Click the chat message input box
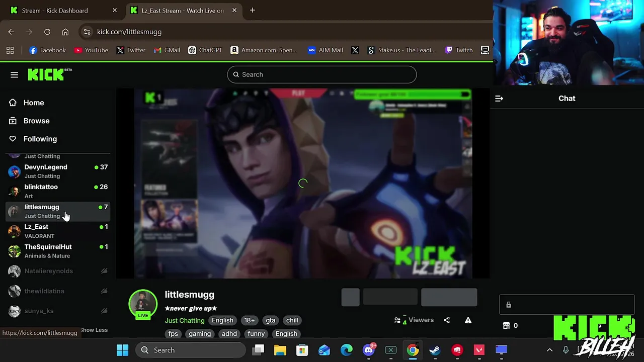 [567, 305]
